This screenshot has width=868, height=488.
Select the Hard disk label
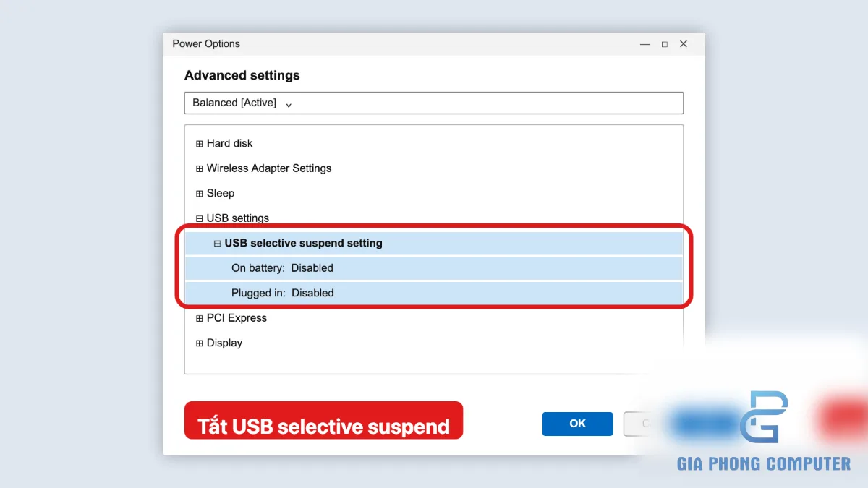(x=230, y=143)
